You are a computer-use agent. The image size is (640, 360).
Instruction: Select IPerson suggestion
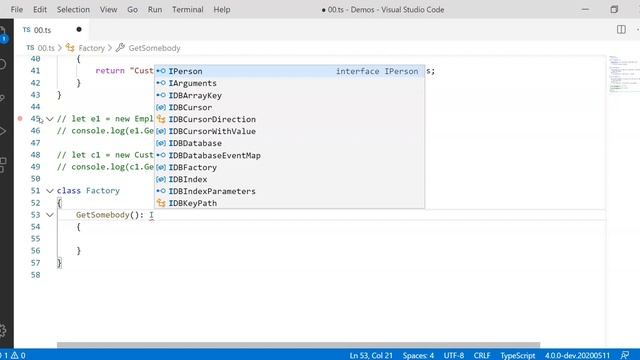coord(289,71)
